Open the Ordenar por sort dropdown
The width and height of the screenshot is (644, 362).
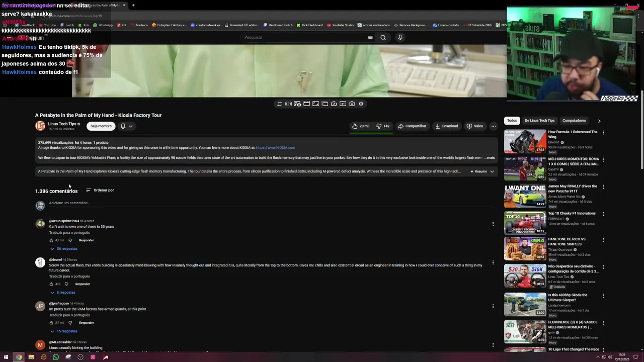tap(100, 190)
